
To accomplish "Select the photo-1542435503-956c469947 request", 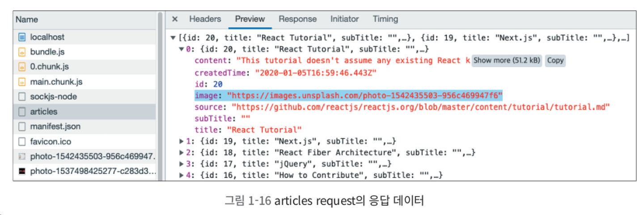I will (x=85, y=157).
